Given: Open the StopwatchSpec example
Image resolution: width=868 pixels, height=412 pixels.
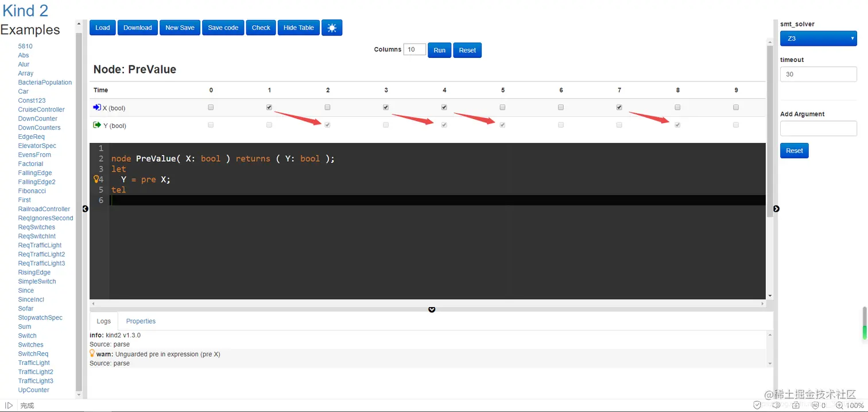Looking at the screenshot, I should (x=40, y=317).
